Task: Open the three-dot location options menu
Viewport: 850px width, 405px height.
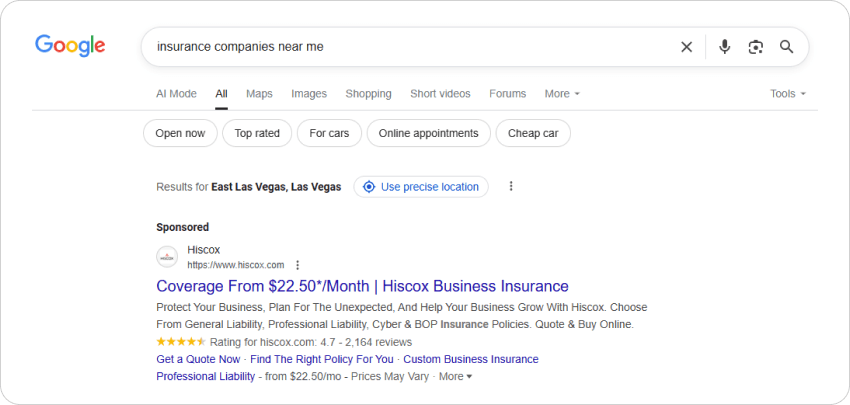Action: [511, 186]
